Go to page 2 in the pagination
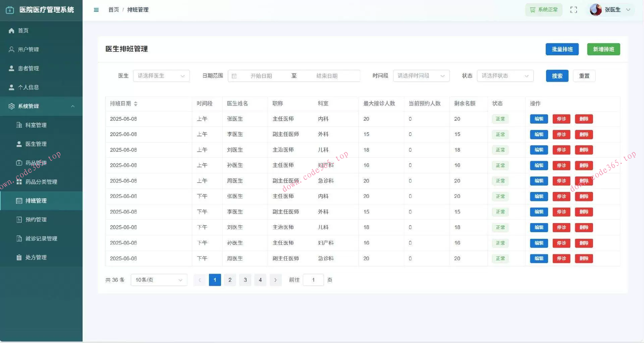Screen dimensions: 644x343 pos(230,280)
